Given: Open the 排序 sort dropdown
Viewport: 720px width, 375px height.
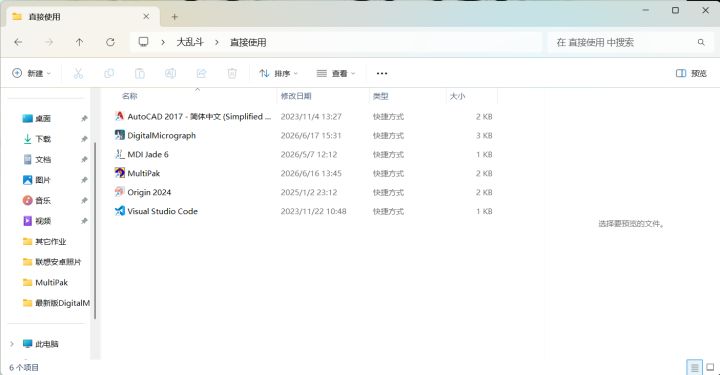Looking at the screenshot, I should coord(278,73).
